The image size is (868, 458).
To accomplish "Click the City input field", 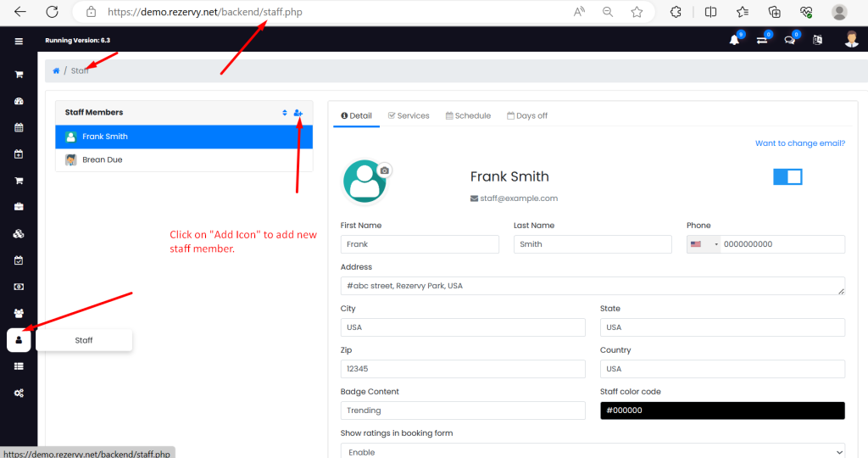I will [463, 327].
